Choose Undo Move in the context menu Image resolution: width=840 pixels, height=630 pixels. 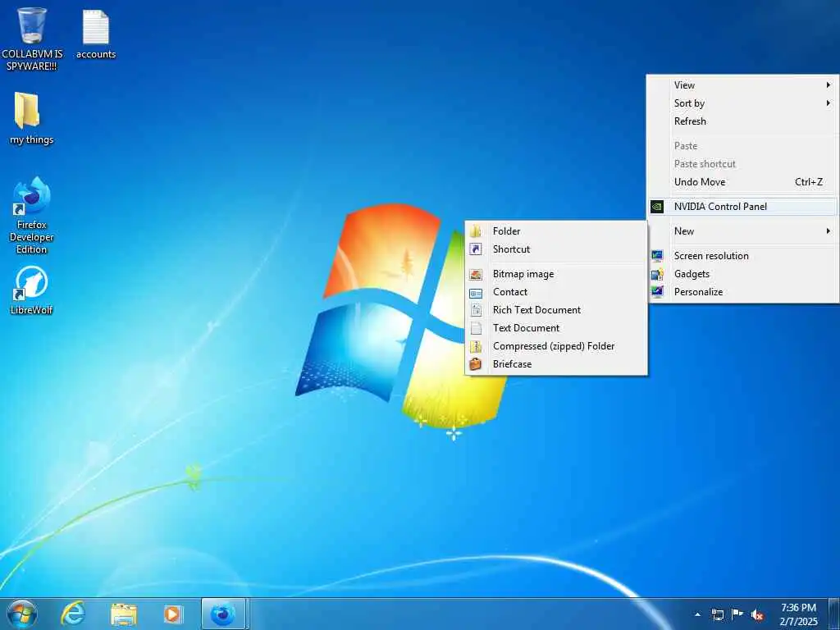point(743,182)
